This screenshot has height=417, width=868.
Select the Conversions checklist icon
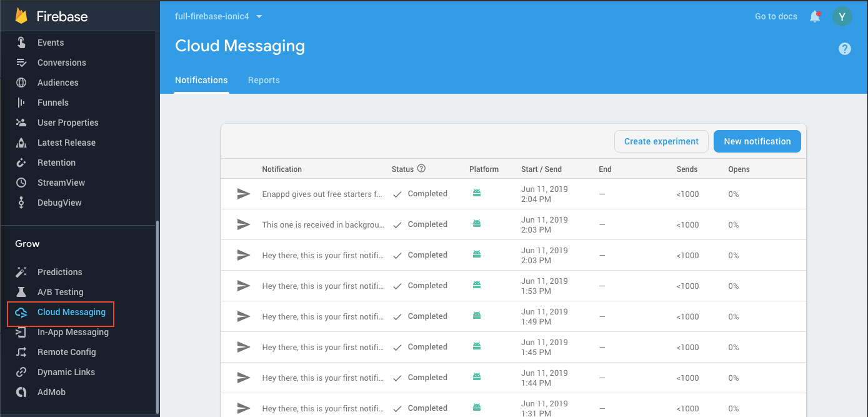click(x=21, y=63)
